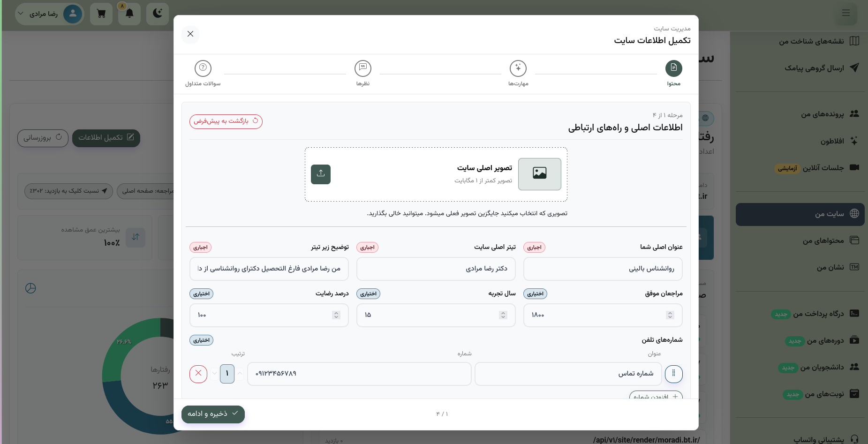Open the notifications bell
The image size is (868, 444).
pyautogui.click(x=129, y=13)
